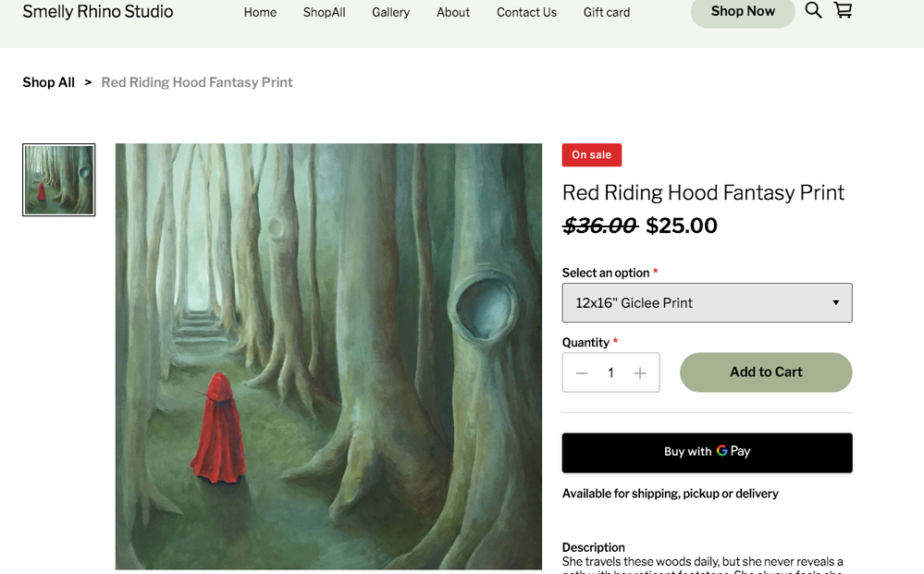Click the Smelly Rhino Studio logo

pyautogui.click(x=98, y=12)
